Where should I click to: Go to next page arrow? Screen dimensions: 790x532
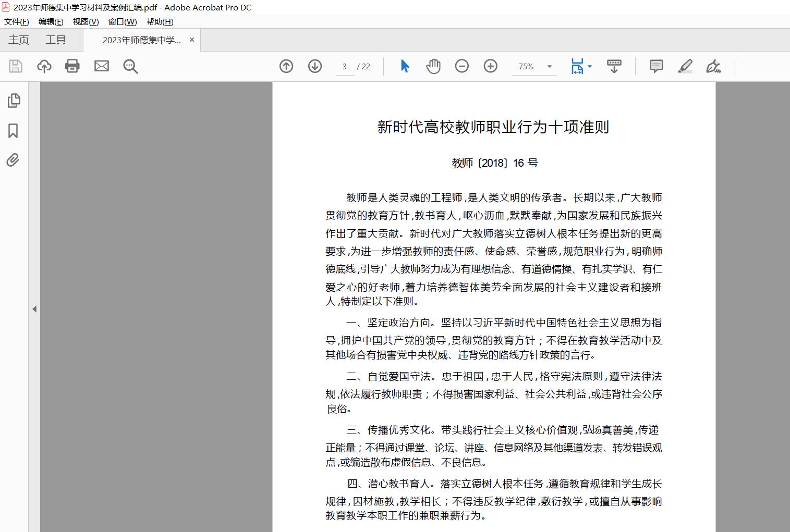pyautogui.click(x=315, y=66)
